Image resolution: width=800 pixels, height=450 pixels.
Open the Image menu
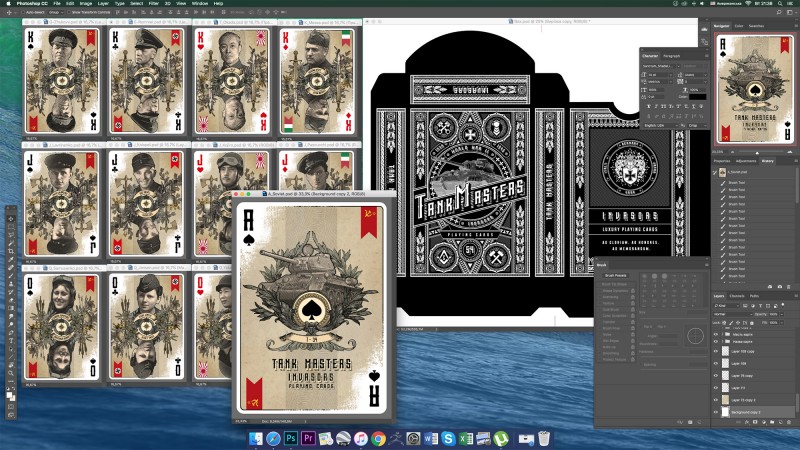click(86, 3)
